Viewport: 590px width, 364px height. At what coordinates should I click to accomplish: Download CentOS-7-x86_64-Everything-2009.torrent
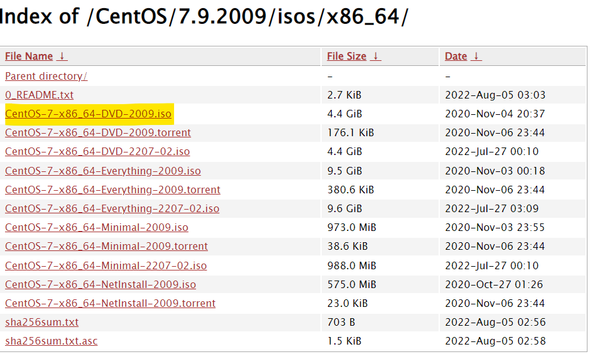pos(112,190)
